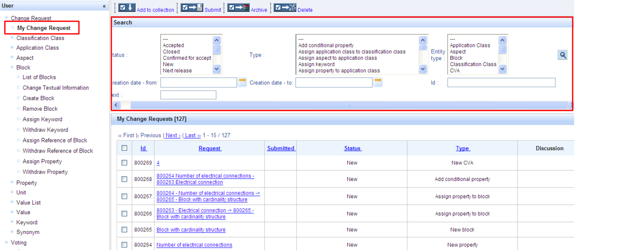Collapse the User sidebar panel
This screenshot has width=644, height=250.
(104, 6)
